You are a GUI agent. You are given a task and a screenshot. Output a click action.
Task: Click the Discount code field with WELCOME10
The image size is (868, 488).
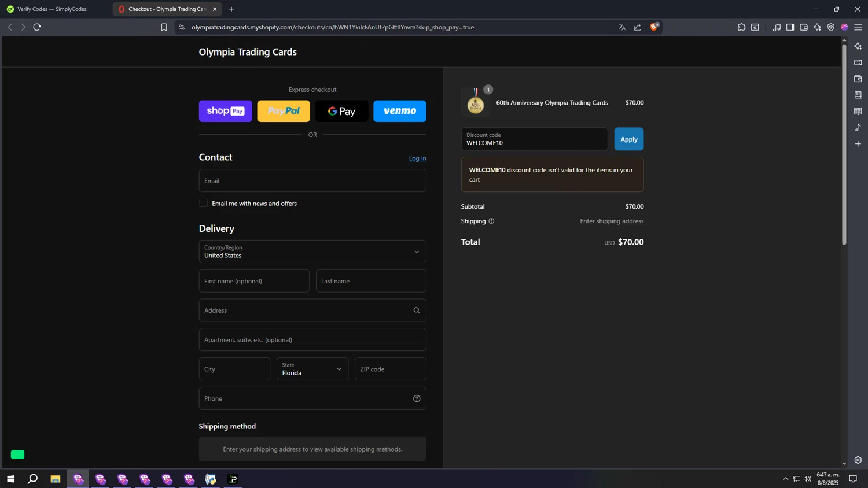(534, 139)
